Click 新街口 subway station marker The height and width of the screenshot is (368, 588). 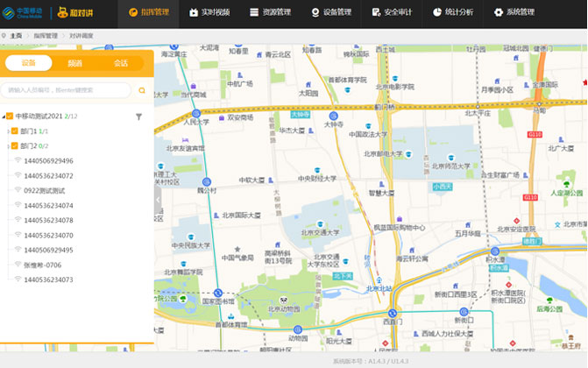pos(464,312)
